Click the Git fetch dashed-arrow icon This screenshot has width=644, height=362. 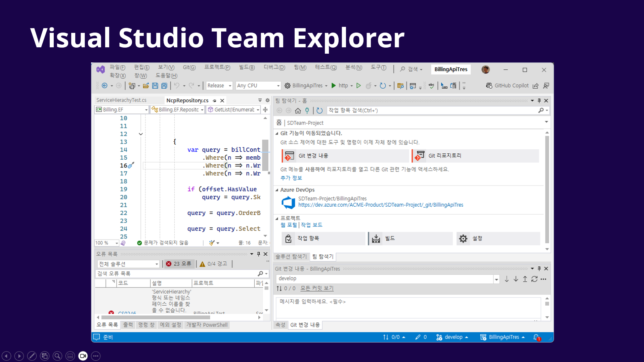(x=507, y=279)
